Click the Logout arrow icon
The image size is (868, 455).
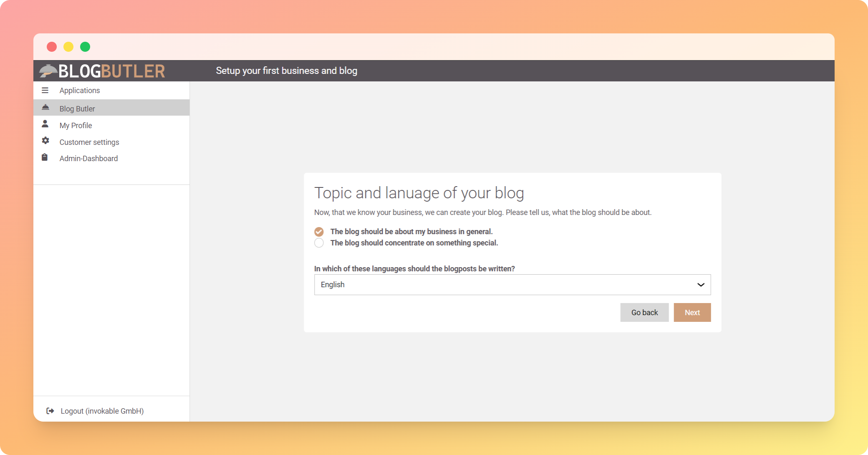[50, 411]
